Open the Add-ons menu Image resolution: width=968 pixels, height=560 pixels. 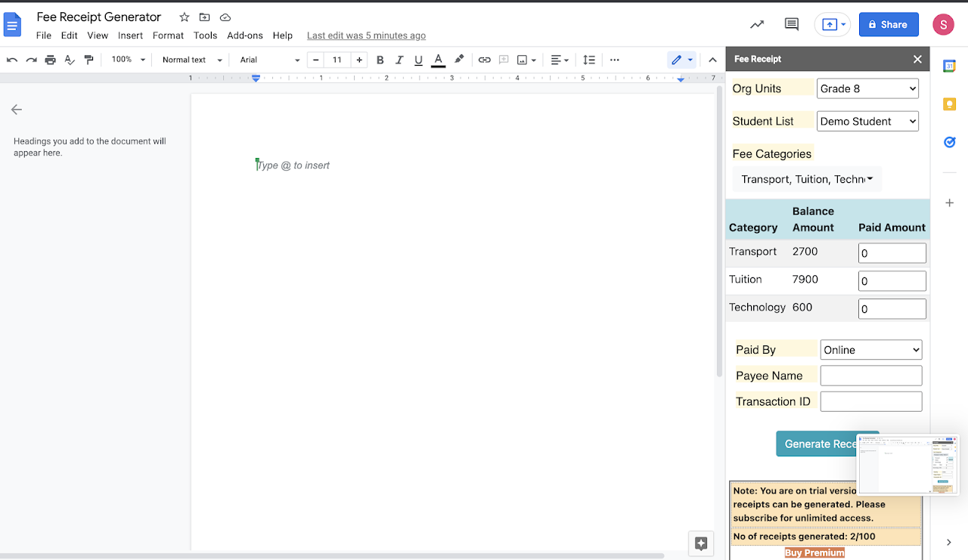point(245,36)
